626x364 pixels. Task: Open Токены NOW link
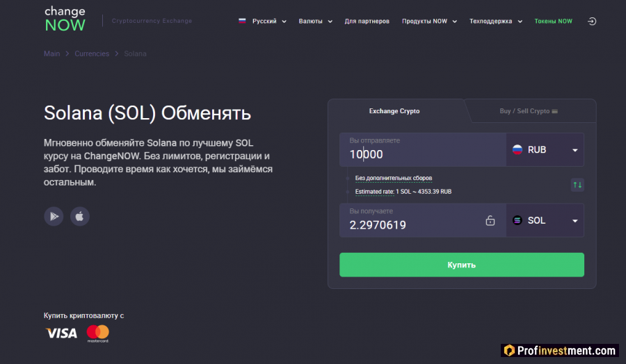click(x=554, y=21)
